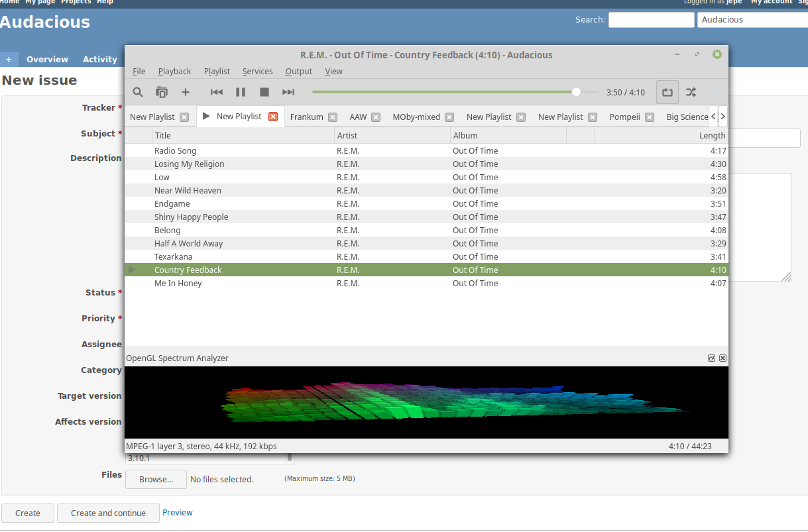The image size is (808, 532).
Task: Skip to the next track
Action: (x=288, y=92)
